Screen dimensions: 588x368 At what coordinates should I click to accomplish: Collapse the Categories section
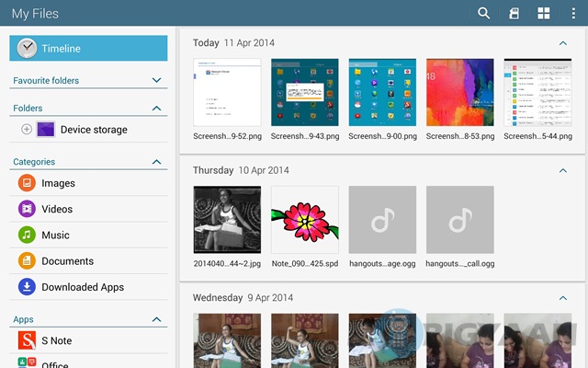tap(156, 162)
